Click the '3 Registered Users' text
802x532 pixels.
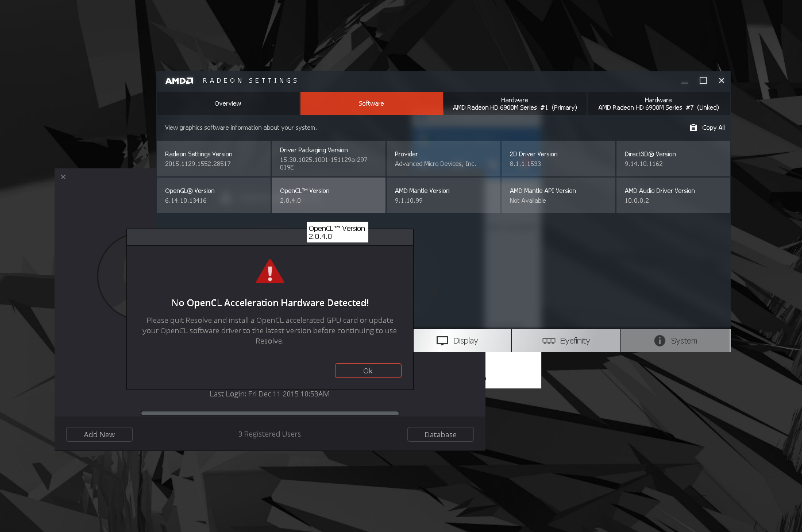pyautogui.click(x=270, y=434)
